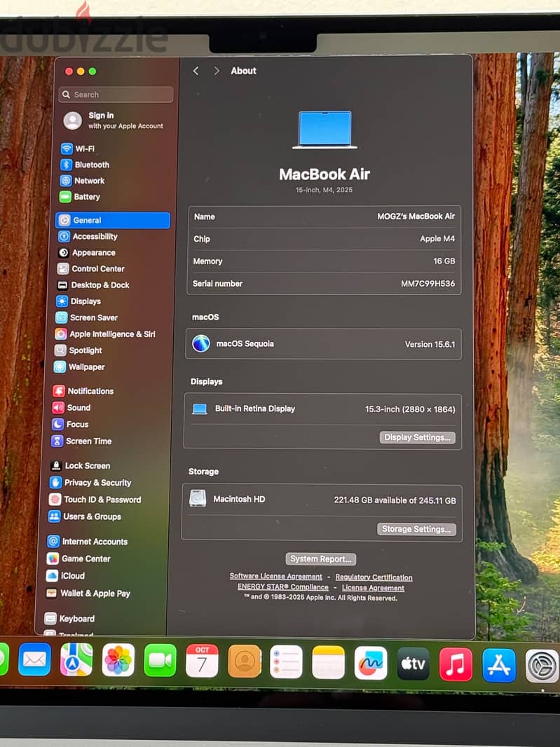Screen dimensions: 560x747
Task: Open the ENERGY STAR Compliance link
Action: pyautogui.click(x=283, y=587)
